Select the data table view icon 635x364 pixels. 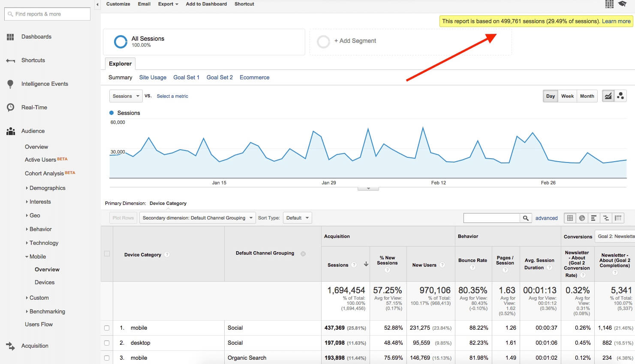coord(570,218)
